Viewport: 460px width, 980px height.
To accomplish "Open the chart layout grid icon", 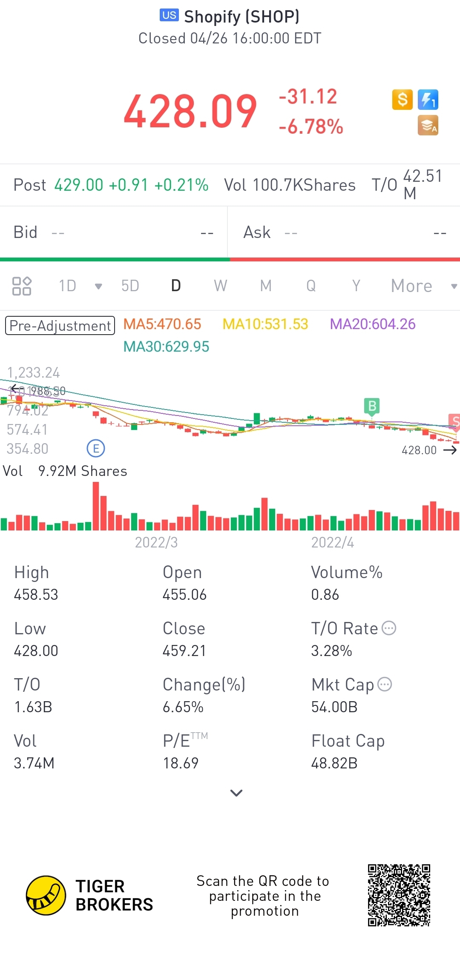I will pos(22,286).
